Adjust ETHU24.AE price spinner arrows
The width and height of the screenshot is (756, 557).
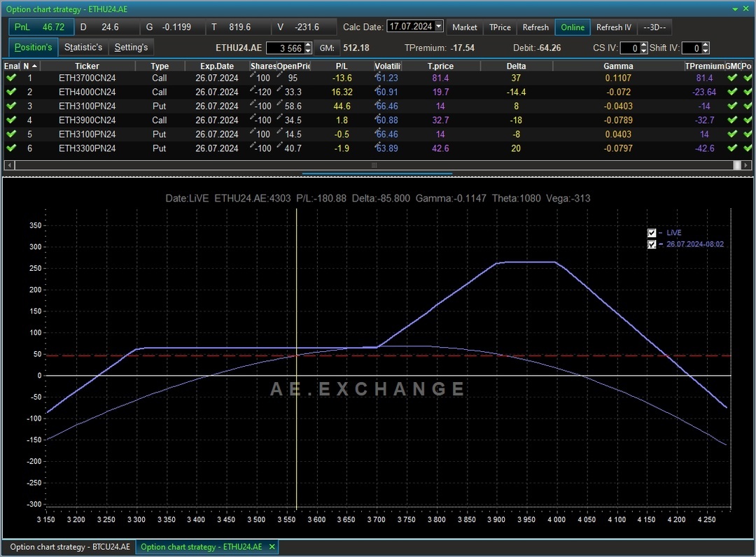pos(308,48)
